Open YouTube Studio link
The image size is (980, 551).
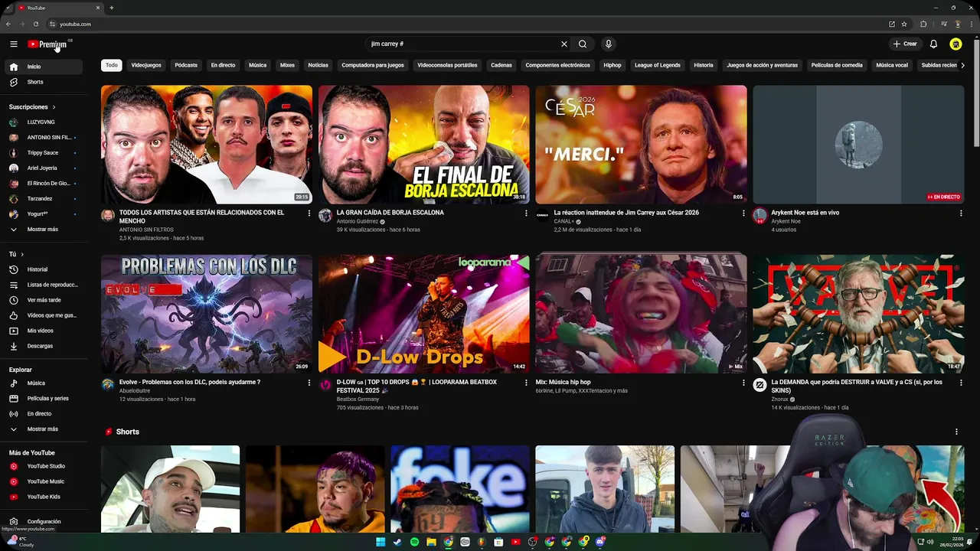pos(42,466)
